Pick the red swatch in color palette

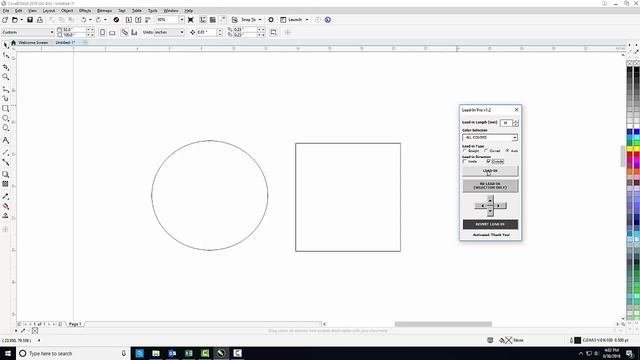(x=630, y=156)
